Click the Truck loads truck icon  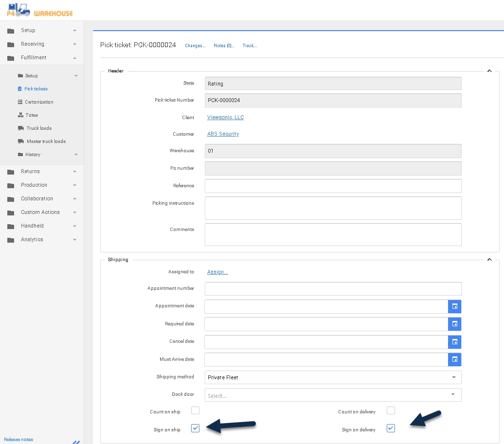pos(21,128)
